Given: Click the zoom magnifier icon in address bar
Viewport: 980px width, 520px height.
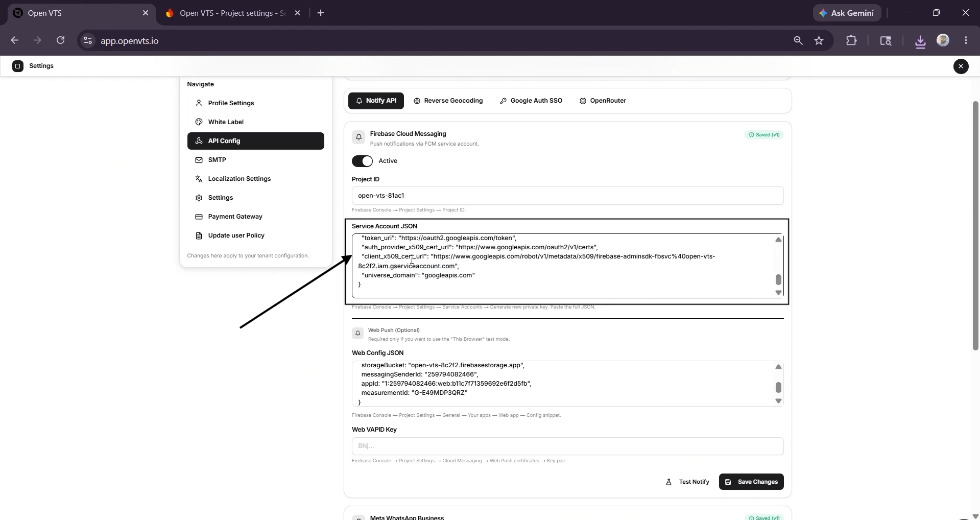Looking at the screenshot, I should [x=798, y=40].
